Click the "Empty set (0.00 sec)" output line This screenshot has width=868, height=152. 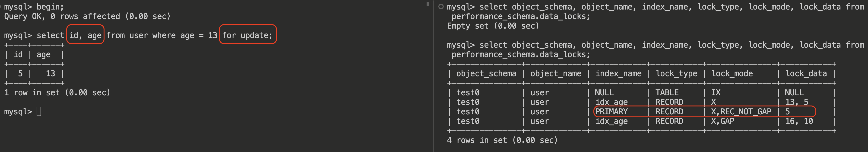coord(493,26)
